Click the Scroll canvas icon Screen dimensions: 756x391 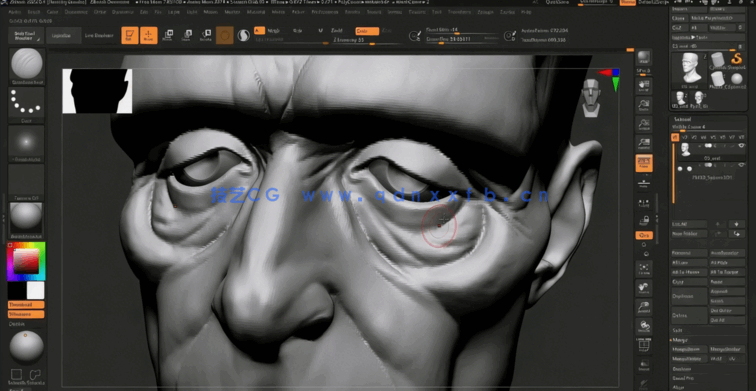(x=644, y=87)
